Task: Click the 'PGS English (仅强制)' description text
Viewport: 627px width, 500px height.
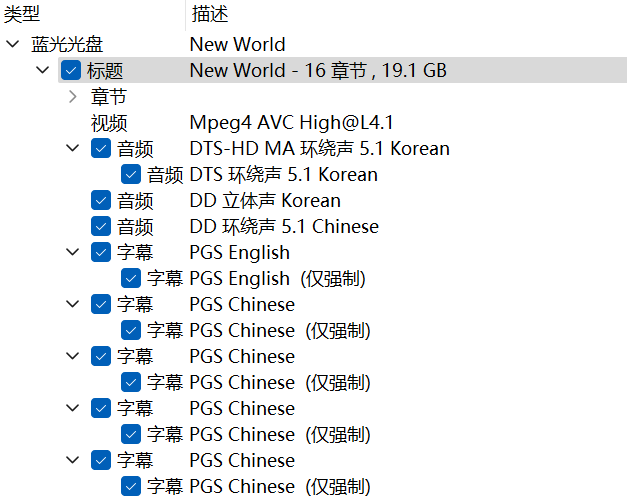Action: [x=278, y=278]
